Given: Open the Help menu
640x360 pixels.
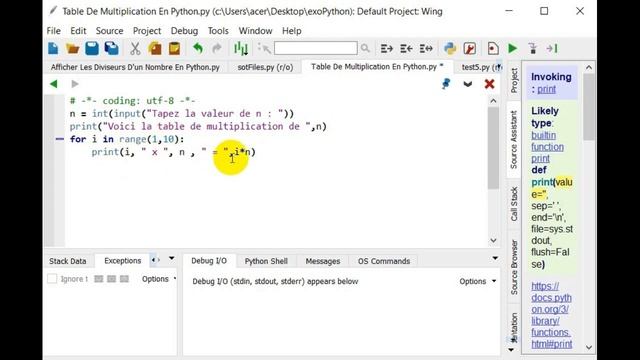Looking at the screenshot, I should [x=291, y=31].
